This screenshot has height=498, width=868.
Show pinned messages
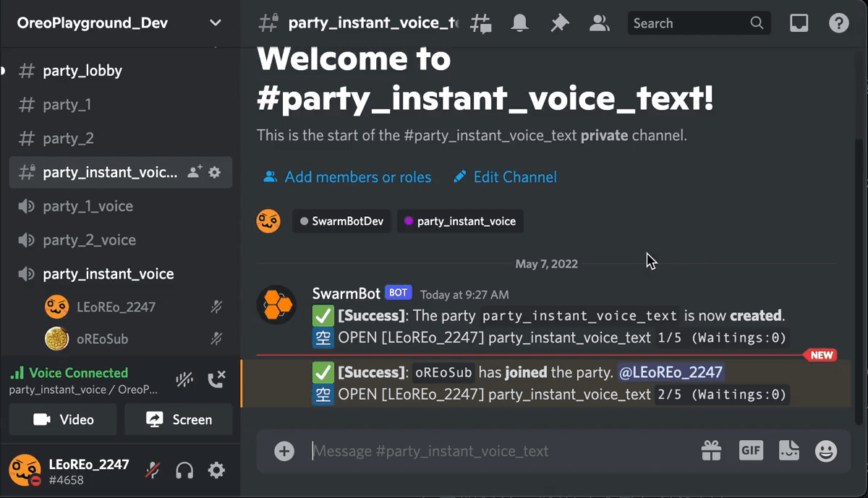point(559,23)
